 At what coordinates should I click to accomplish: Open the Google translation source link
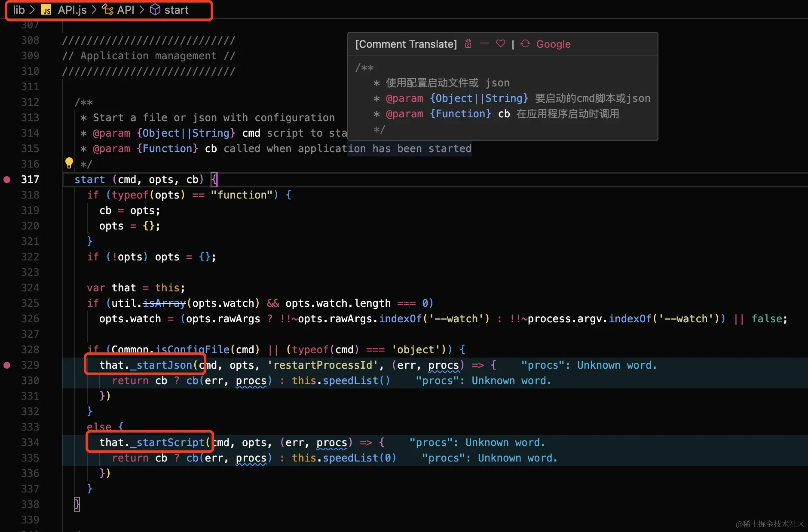(x=554, y=44)
